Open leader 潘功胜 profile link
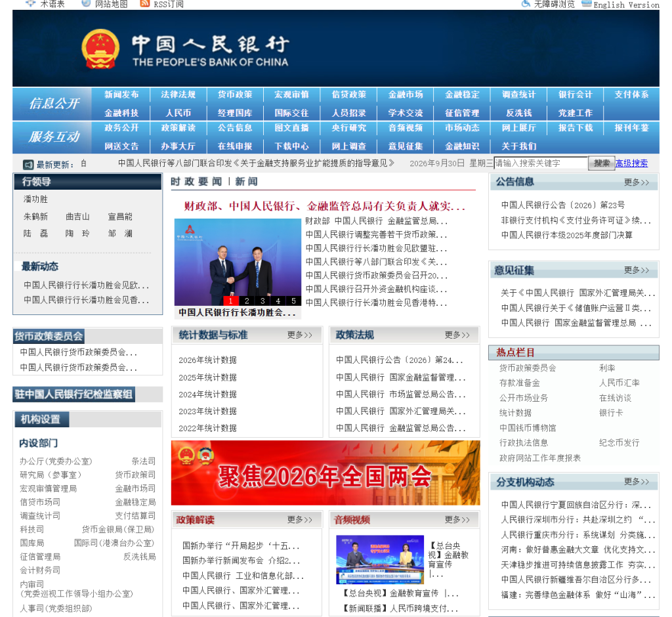 35,200
